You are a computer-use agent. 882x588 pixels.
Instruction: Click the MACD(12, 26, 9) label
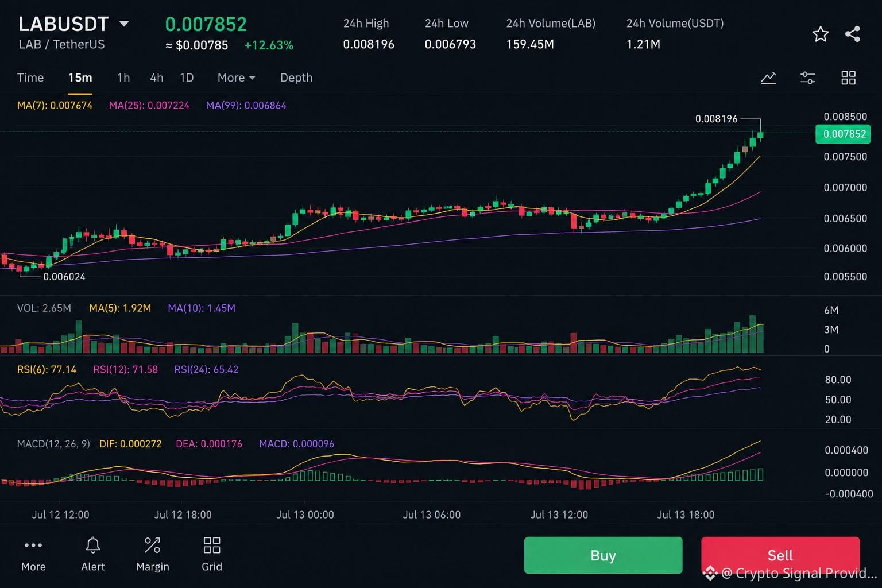pyautogui.click(x=53, y=444)
